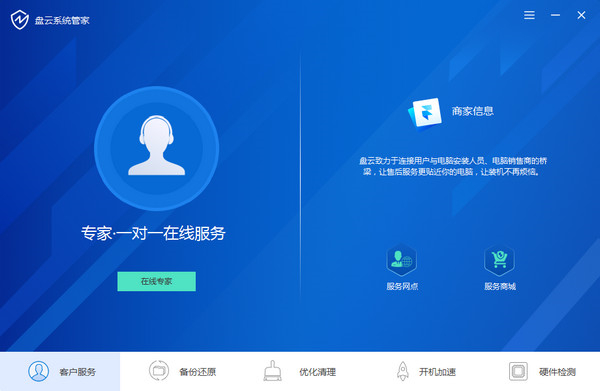Viewport: 600px width, 391px height.
Task: Switch to the 客户服务 tab
Action: [x=60, y=371]
